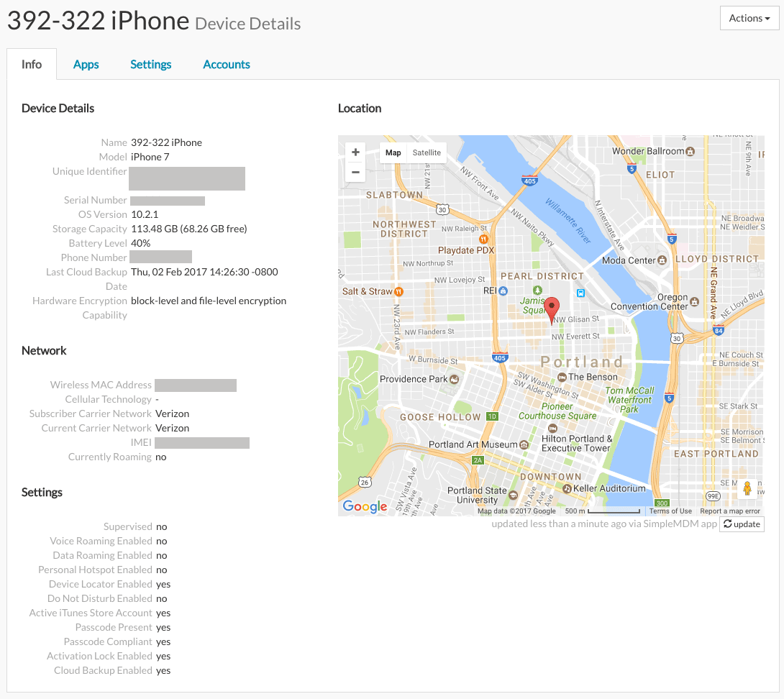Screen dimensions: 784x699
Task: Activate the Street View pegman icon
Action: tap(747, 488)
